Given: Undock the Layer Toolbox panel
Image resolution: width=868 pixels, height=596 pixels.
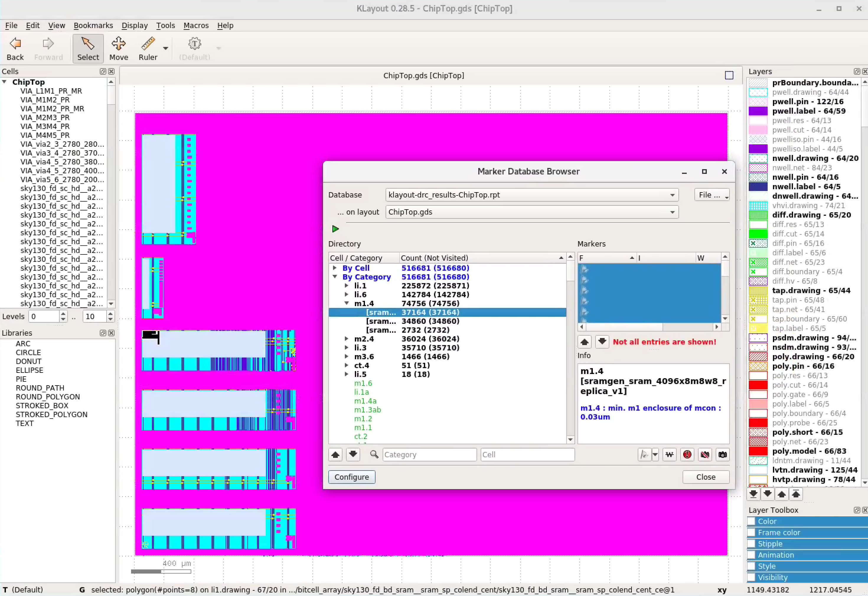Looking at the screenshot, I should tap(857, 510).
